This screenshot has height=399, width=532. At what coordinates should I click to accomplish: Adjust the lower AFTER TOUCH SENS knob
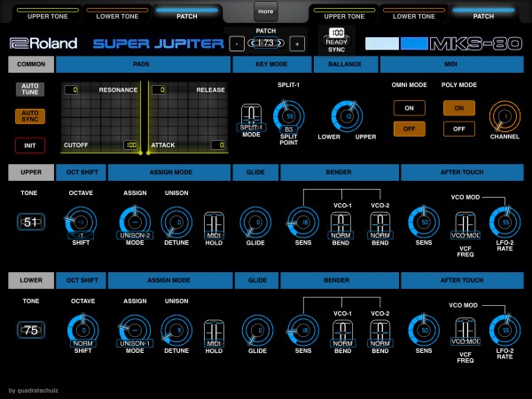pyautogui.click(x=424, y=331)
